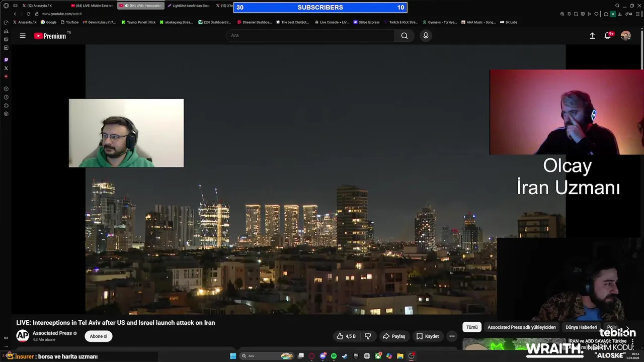
Task: Open the 6K Labs bookmark
Action: (x=509, y=22)
